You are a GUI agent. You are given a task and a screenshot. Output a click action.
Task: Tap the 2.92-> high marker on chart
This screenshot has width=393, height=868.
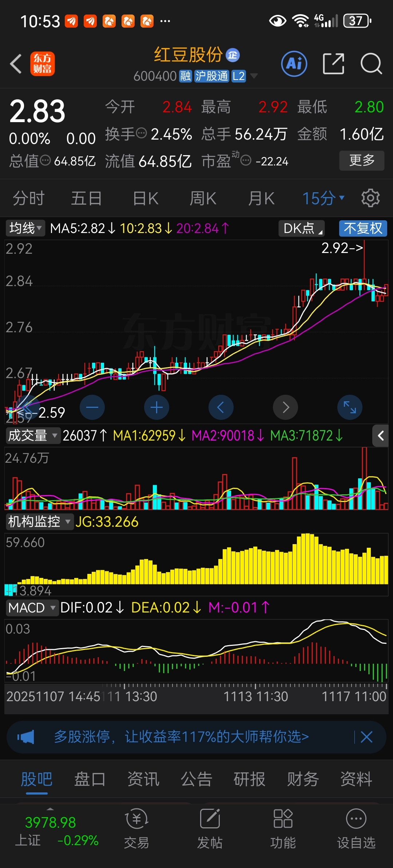(x=342, y=248)
